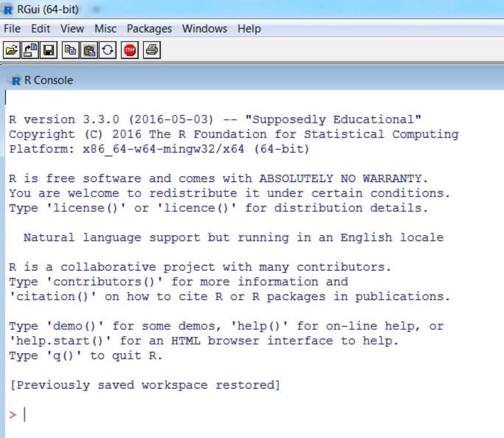Place the cursor at the red console prompt
Viewport: 504px width, 438px height.
pyautogui.click(x=25, y=414)
